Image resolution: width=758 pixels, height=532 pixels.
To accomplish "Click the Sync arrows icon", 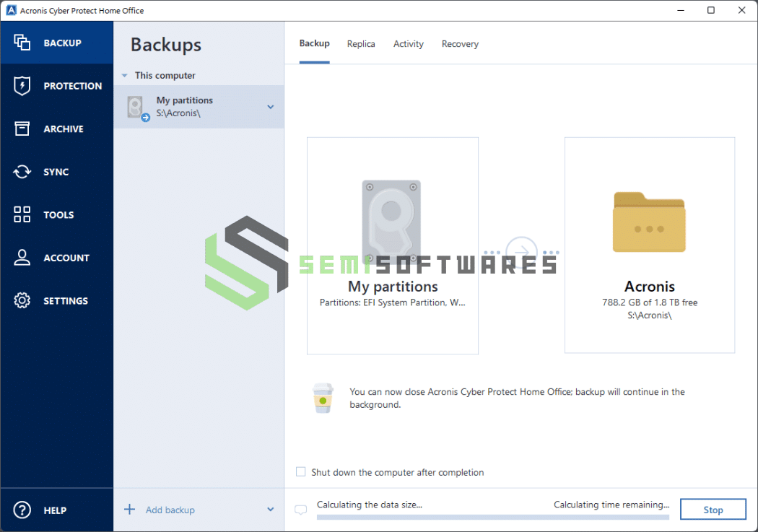I will point(22,172).
